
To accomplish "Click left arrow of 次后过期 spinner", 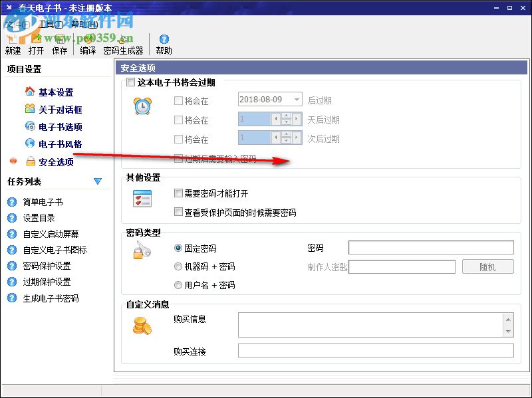I will point(276,138).
